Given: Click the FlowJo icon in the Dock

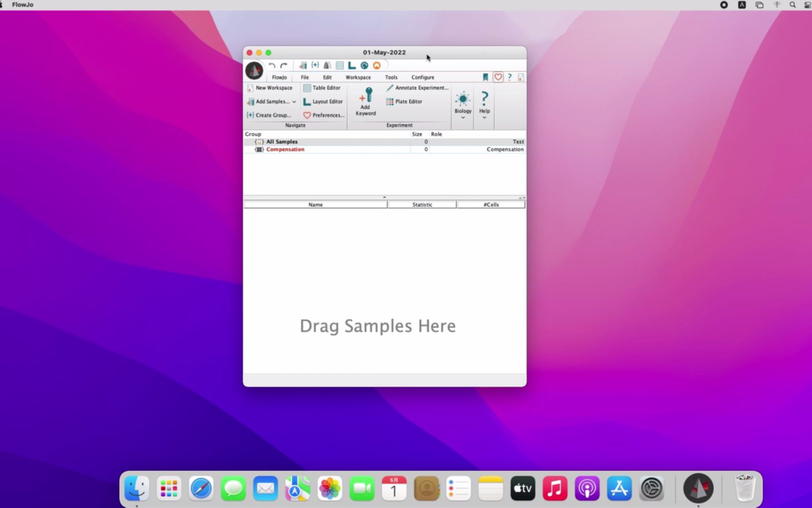Looking at the screenshot, I should [698, 488].
